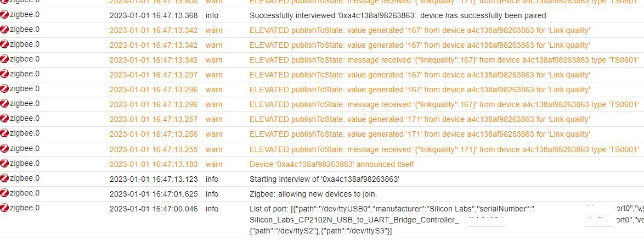Click 'info' severity in 16:47:13.123 row
Image resolution: width=644 pixels, height=240 pixels.
click(x=212, y=179)
